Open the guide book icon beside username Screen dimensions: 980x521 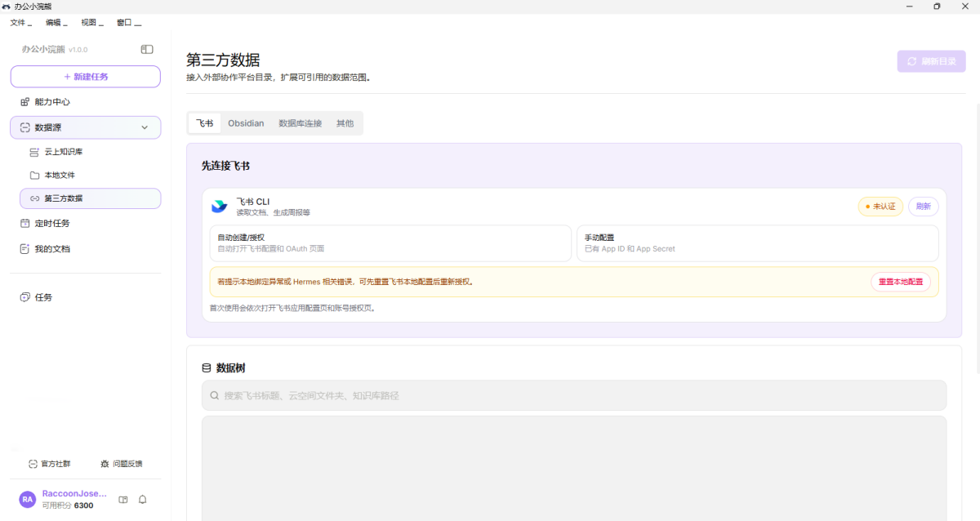(x=123, y=499)
